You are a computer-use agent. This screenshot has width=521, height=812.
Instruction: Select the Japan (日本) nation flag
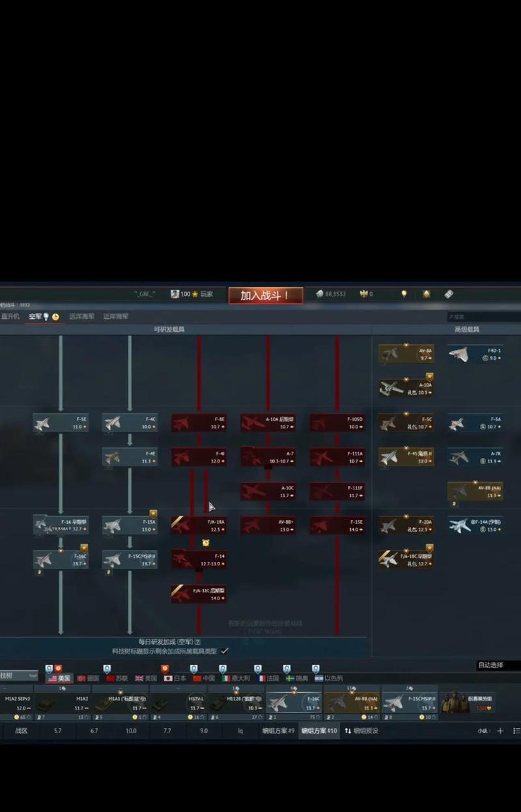pos(175,678)
